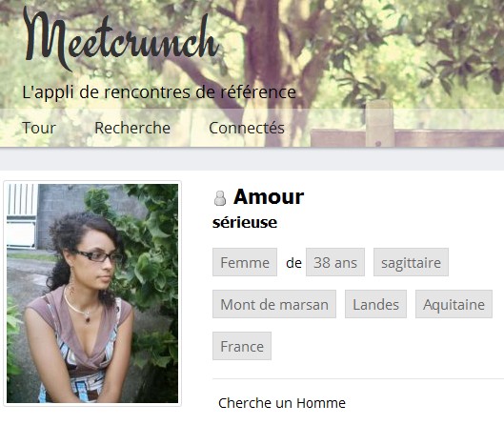Click the sérieuse subtitle text
Screen dimensions: 504x425
point(245,222)
